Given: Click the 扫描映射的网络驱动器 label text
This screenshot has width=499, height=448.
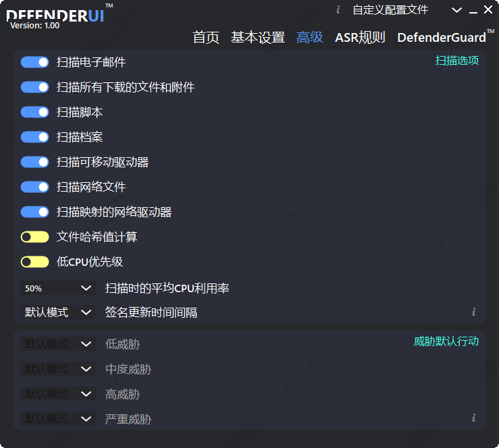Looking at the screenshot, I should (114, 212).
